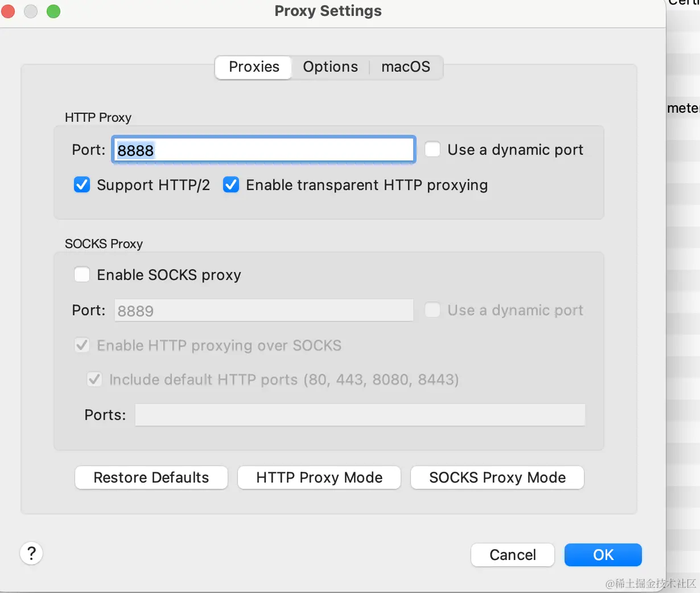Screen dimensions: 700x593
Task: Toggle Enable HTTP proxying over SOCKS
Action: point(82,345)
